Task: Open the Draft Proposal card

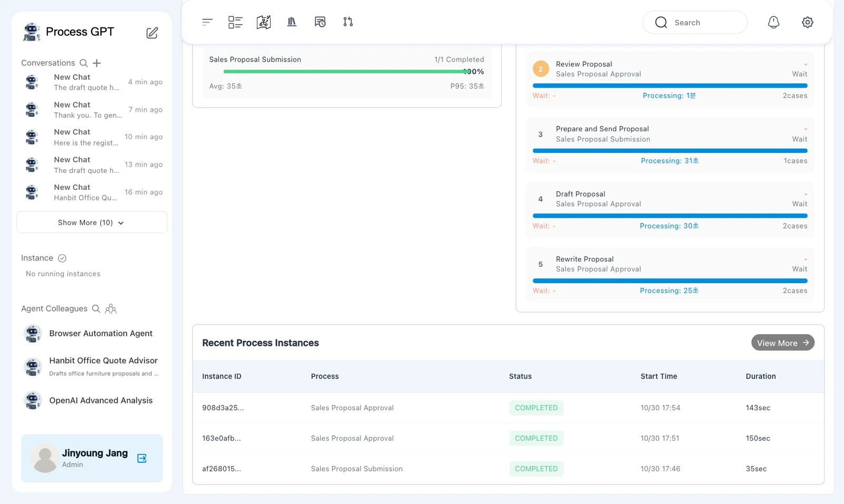Action: pyautogui.click(x=670, y=209)
